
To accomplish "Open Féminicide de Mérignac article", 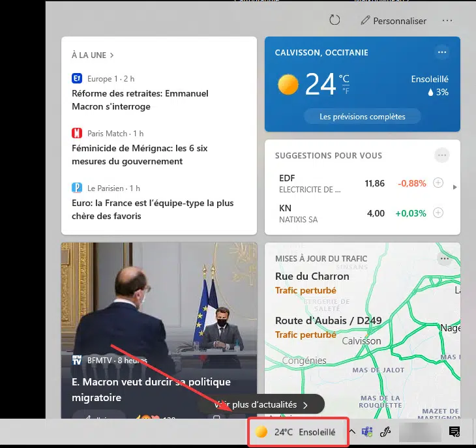I will (140, 155).
